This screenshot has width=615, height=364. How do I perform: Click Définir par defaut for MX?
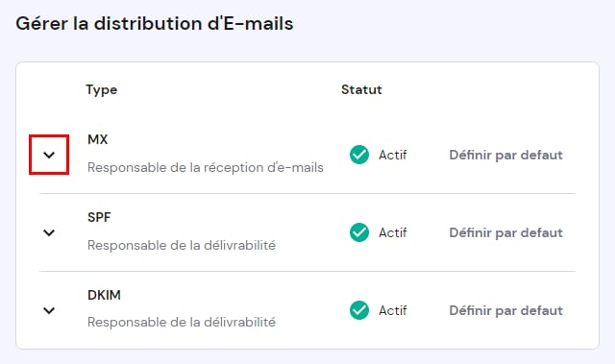(x=506, y=156)
